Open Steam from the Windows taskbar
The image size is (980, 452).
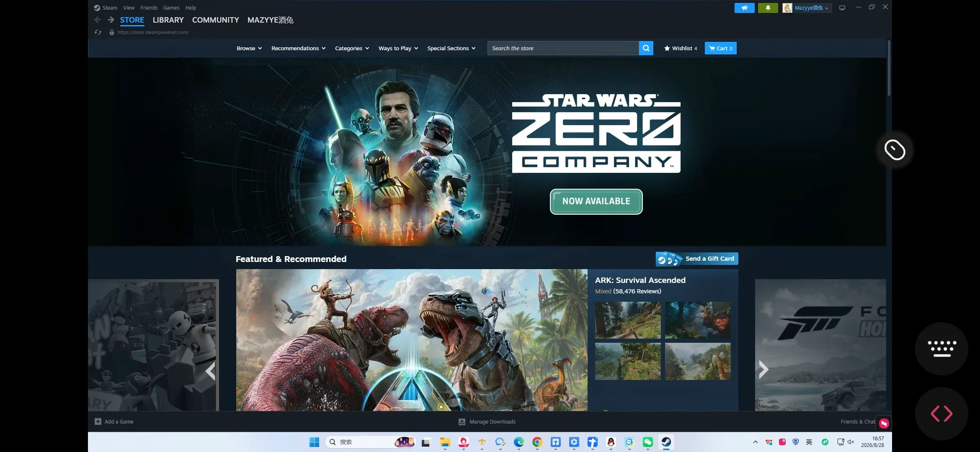[666, 442]
